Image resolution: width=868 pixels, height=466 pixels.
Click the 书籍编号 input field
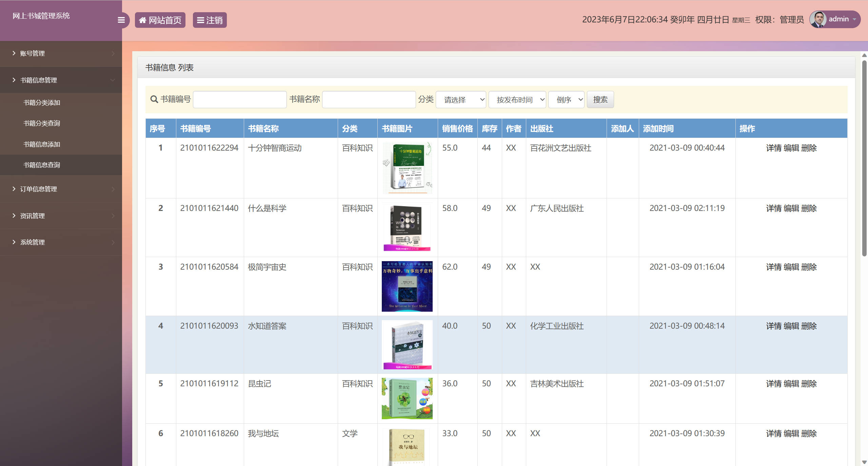239,99
